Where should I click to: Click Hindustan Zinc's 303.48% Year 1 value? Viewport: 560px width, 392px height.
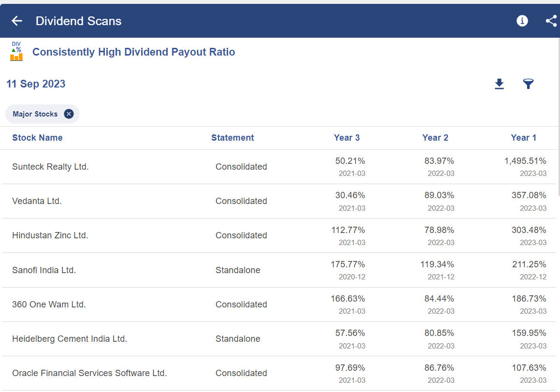(x=529, y=230)
